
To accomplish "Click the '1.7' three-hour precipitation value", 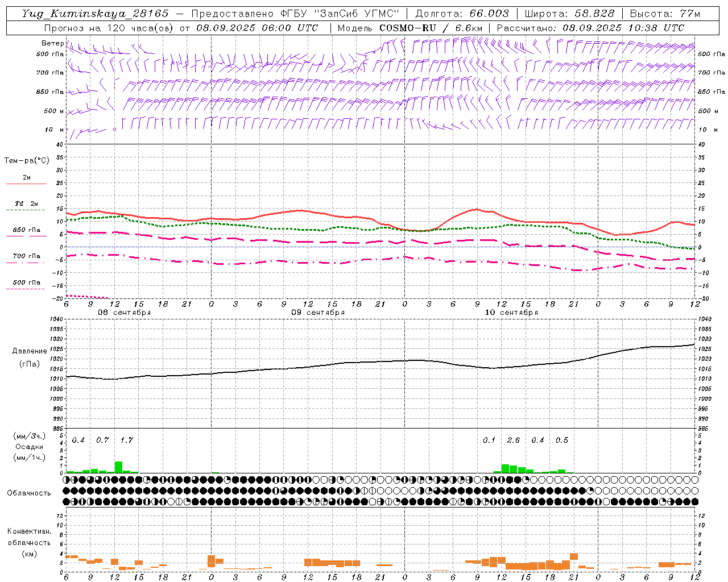I will [x=126, y=440].
